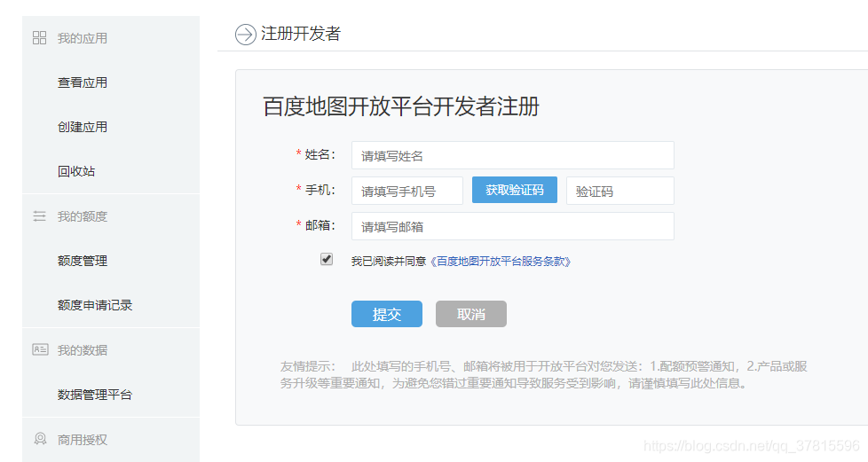Click the 商用授权 badge icon
The height and width of the screenshot is (462, 868).
click(x=40, y=439)
